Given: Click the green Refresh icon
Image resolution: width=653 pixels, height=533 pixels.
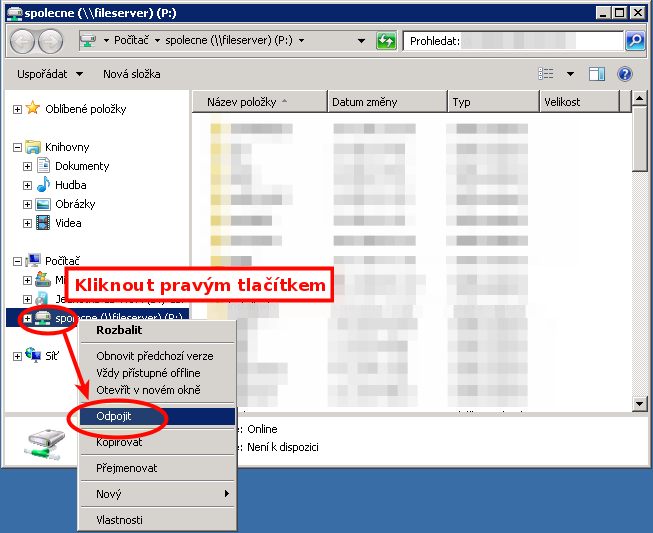Looking at the screenshot, I should [x=386, y=41].
